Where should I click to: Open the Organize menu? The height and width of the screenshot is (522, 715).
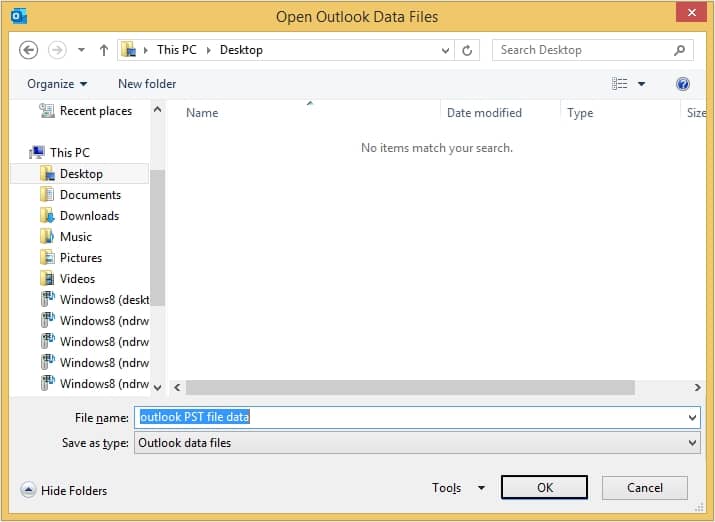[57, 84]
